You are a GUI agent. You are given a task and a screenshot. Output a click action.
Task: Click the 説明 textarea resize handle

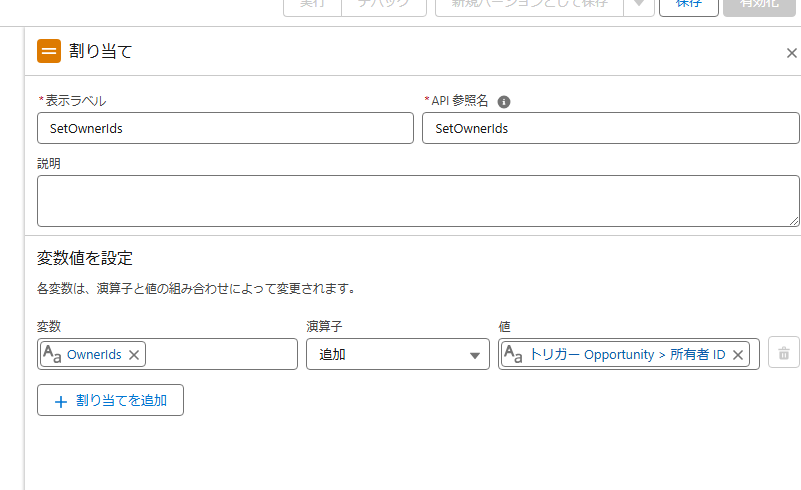tap(793, 221)
